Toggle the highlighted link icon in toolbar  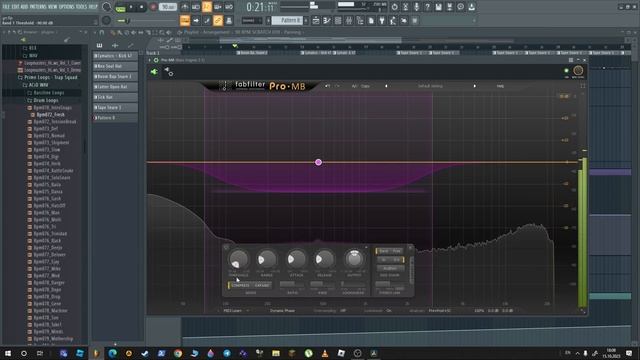(x=218, y=20)
